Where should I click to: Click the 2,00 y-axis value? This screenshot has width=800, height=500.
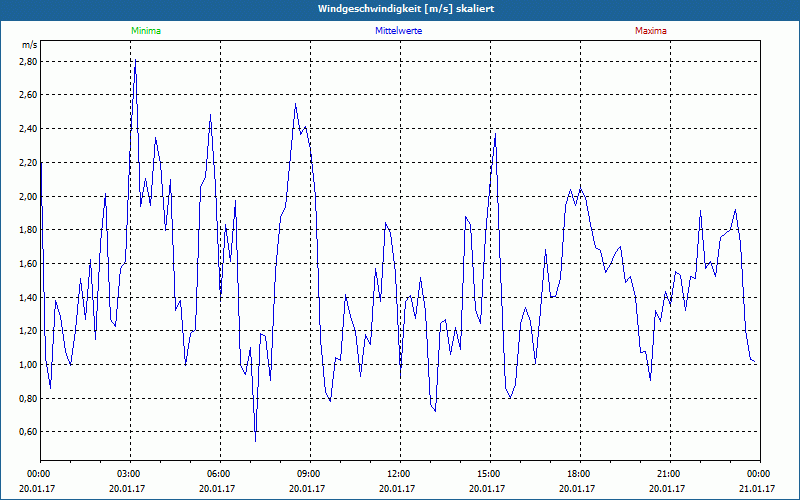(29, 196)
